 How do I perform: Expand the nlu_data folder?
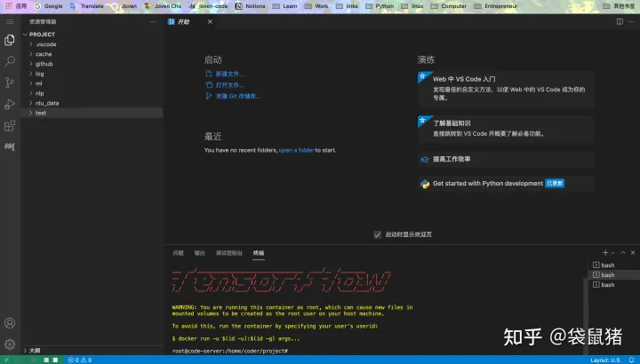[x=47, y=103]
